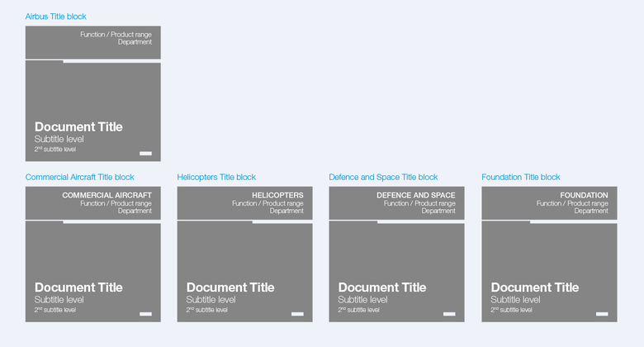This screenshot has width=644, height=347.
Task: Click white logo placeholder in Defence and Space block
Action: click(x=449, y=314)
